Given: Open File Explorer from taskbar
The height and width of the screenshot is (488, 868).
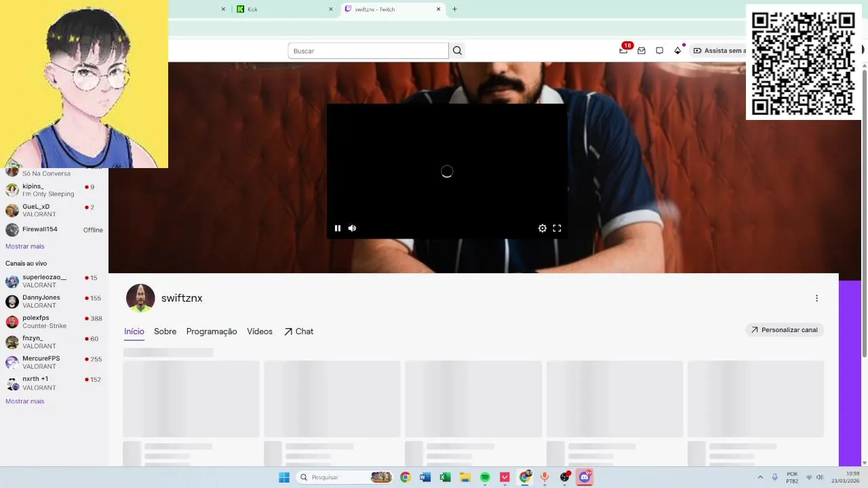Looking at the screenshot, I should tap(465, 477).
